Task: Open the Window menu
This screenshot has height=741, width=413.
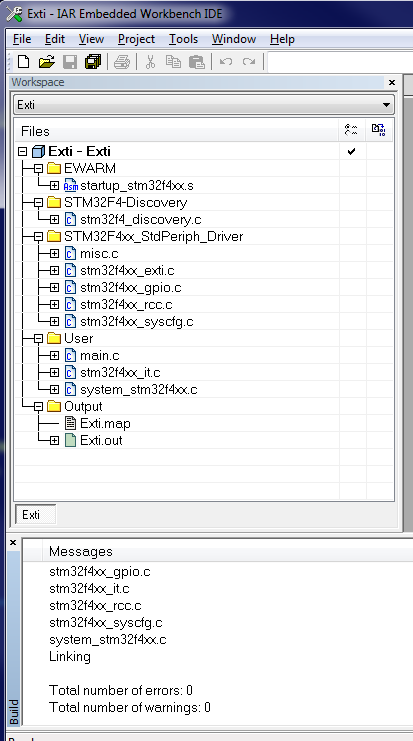Action: [234, 39]
